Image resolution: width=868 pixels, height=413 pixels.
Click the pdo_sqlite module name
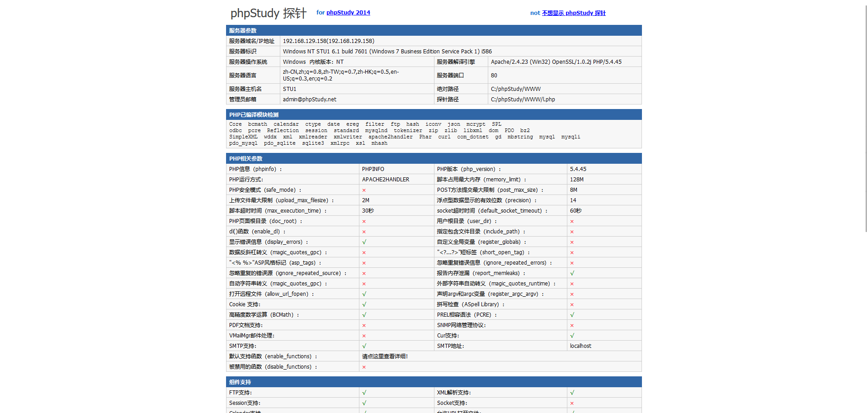pyautogui.click(x=280, y=143)
